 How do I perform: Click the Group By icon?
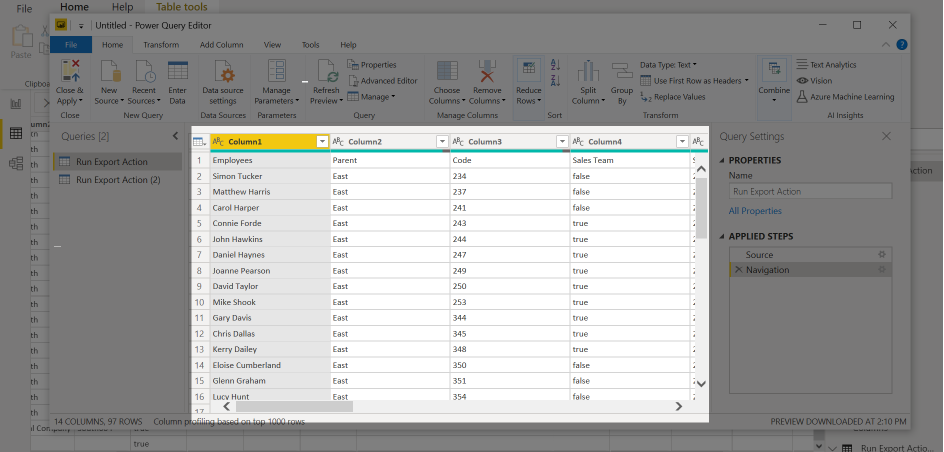point(622,73)
